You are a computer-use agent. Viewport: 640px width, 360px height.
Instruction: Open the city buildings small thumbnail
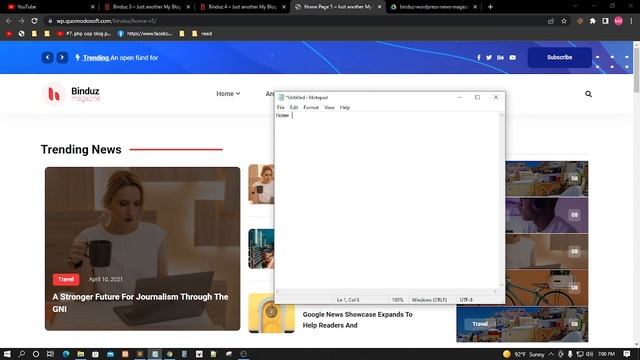pyautogui.click(x=261, y=249)
